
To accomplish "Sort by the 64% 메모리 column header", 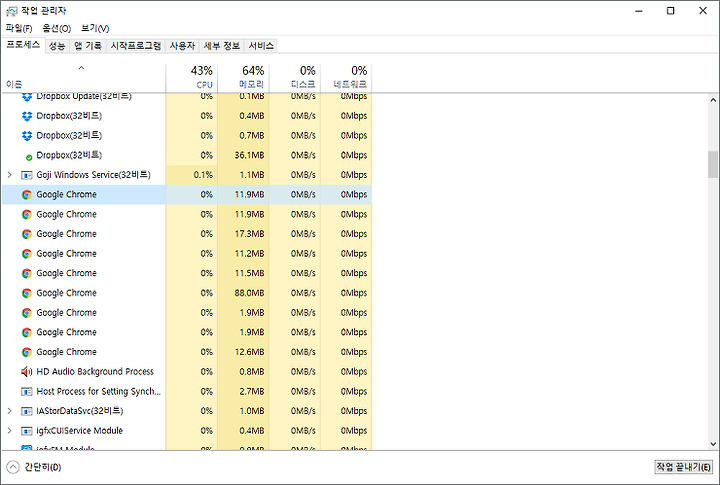I will 243,78.
